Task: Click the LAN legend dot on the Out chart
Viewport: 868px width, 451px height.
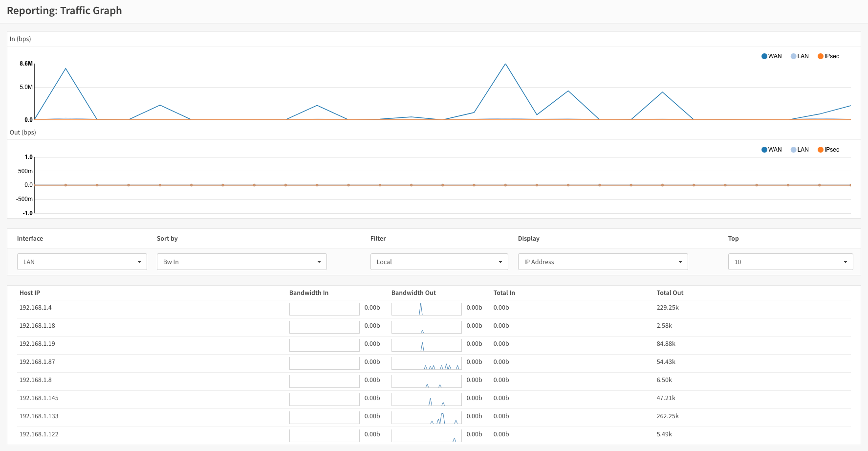Action: pyautogui.click(x=792, y=149)
